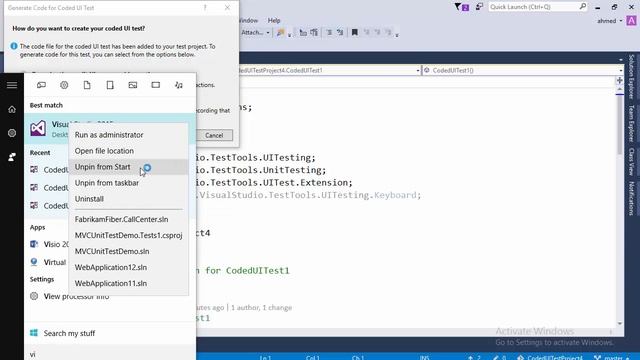The width and height of the screenshot is (640, 360).
Task: Click the decrease indent toolbar icon
Action: click(303, 32)
